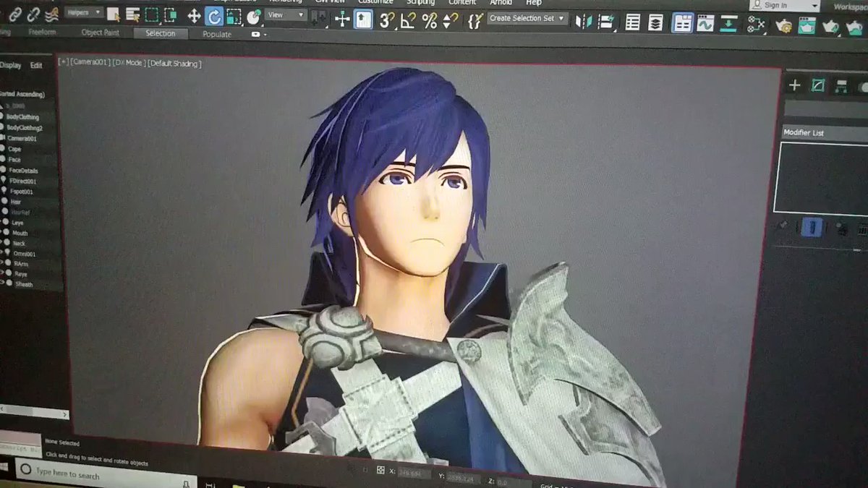This screenshot has width=868, height=488.
Task: Select the Face object in the list
Action: 15,160
